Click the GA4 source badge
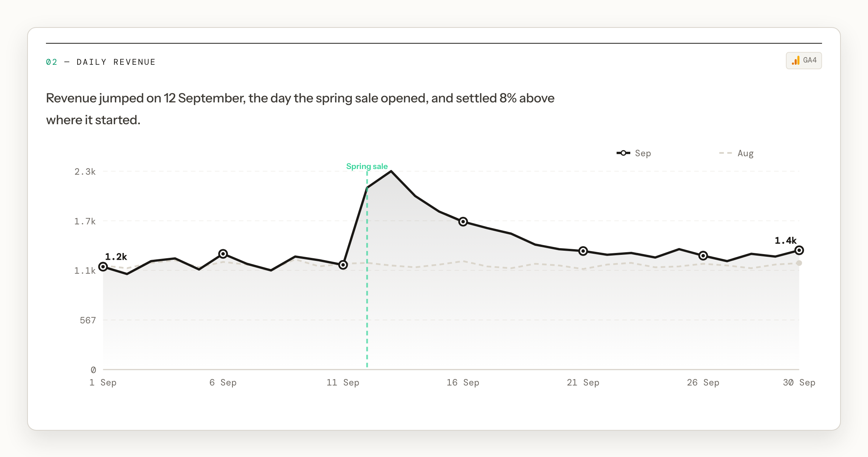This screenshot has height=457, width=868. click(804, 61)
